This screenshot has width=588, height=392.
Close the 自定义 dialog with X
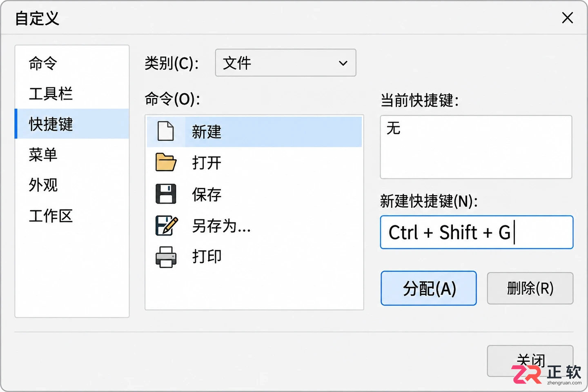click(568, 18)
